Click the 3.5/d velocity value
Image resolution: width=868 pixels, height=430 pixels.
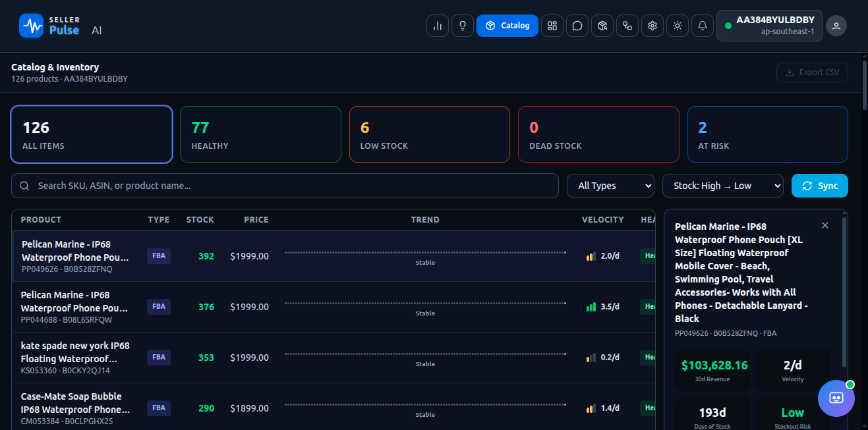tap(610, 307)
